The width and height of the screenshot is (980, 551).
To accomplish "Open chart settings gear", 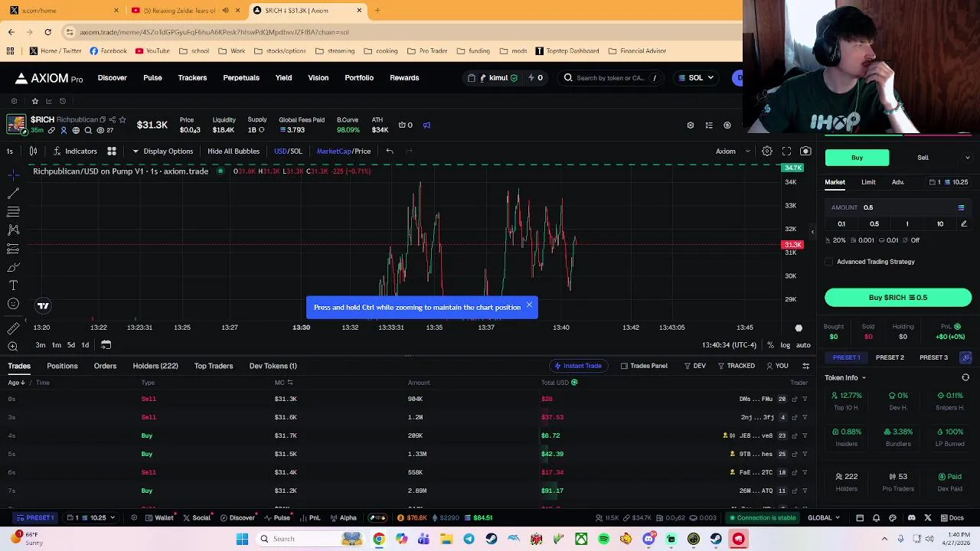I will pyautogui.click(x=766, y=151).
